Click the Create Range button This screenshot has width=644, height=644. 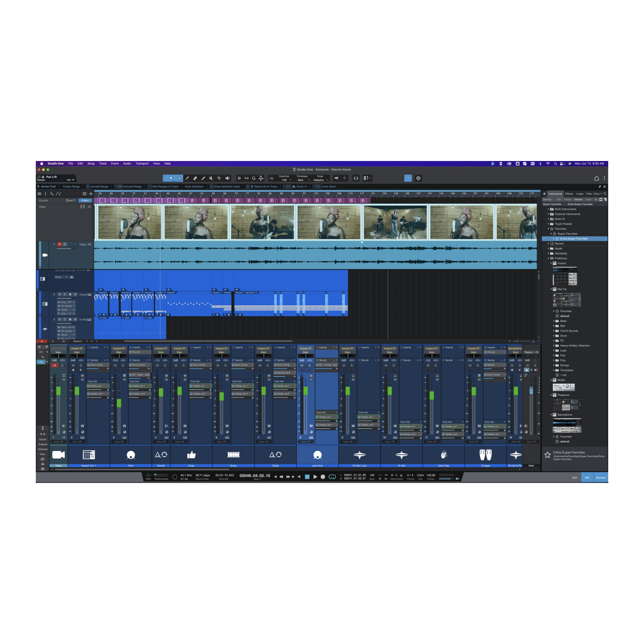(x=71, y=187)
